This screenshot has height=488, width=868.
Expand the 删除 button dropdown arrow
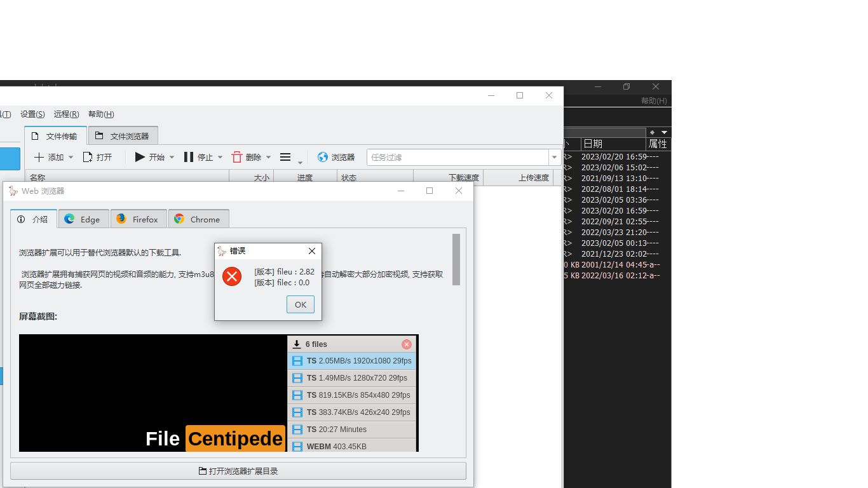click(268, 157)
